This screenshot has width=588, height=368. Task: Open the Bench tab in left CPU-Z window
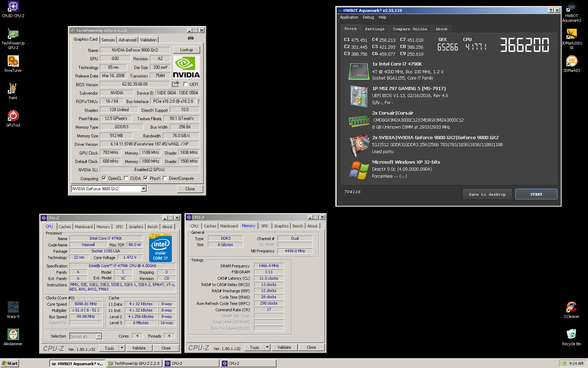click(x=152, y=227)
